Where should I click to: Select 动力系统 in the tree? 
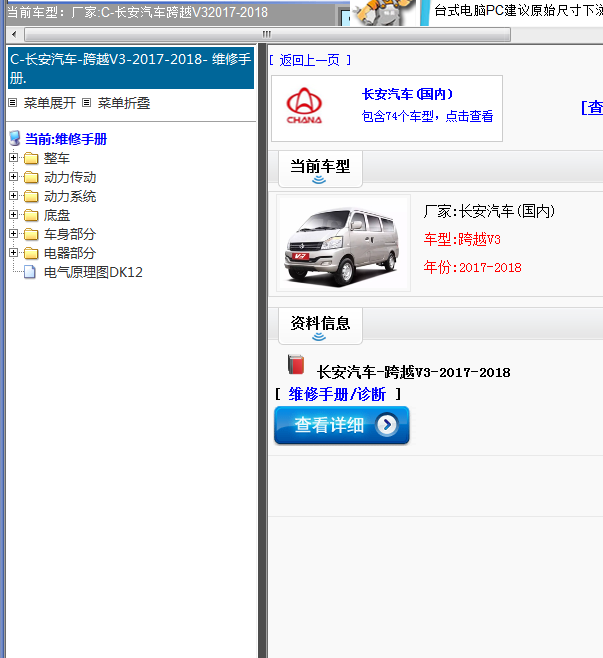coord(70,196)
